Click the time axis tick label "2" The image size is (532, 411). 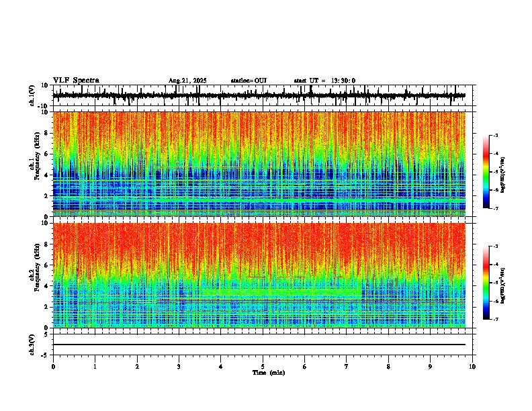pos(137,367)
